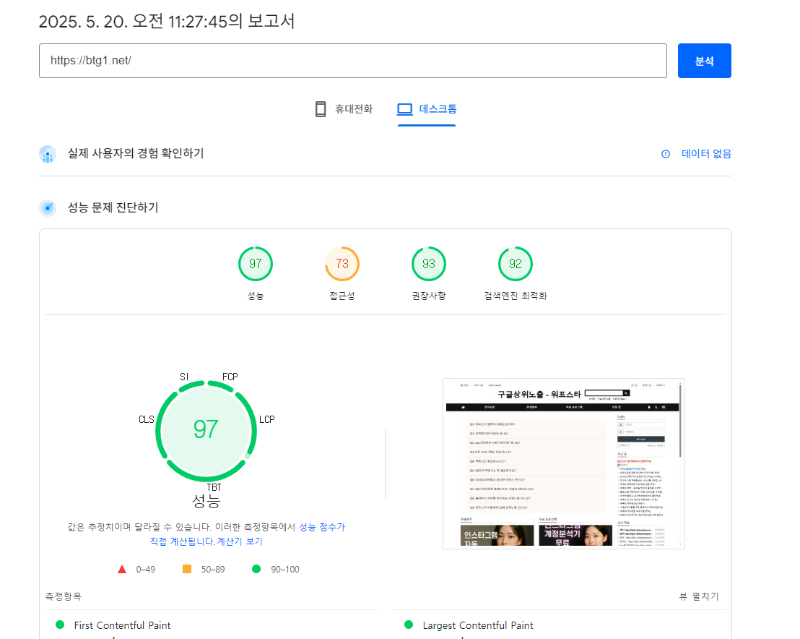Expand the view with 뷰 펼치기

point(699,597)
